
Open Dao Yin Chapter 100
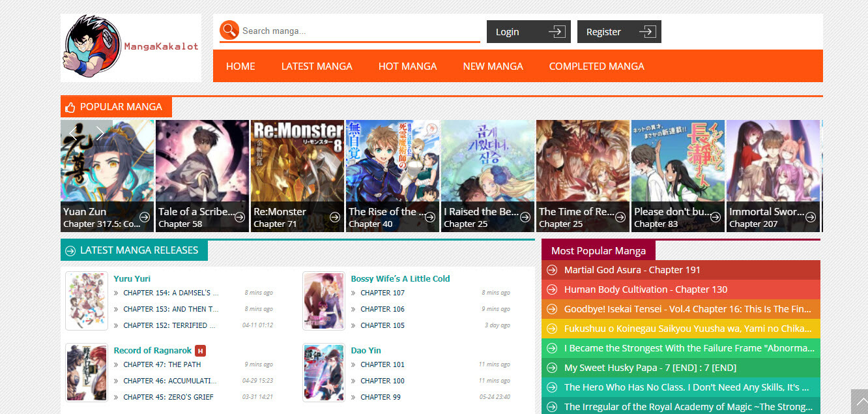[383, 381]
